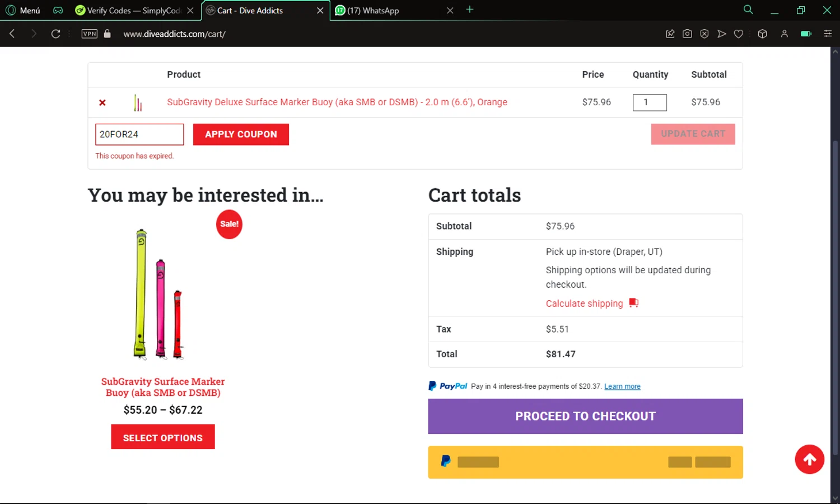
Task: Bookmark page with the heart icon
Action: click(x=739, y=34)
